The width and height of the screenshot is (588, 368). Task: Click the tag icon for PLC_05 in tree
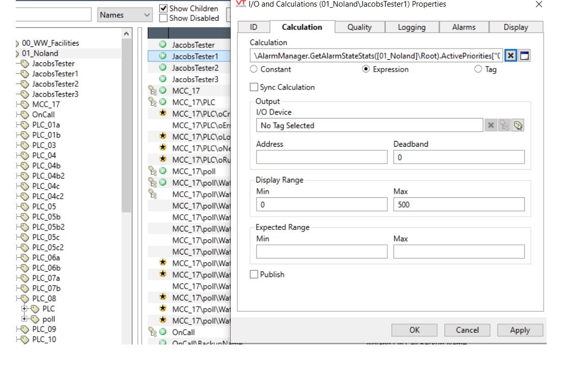pos(24,206)
